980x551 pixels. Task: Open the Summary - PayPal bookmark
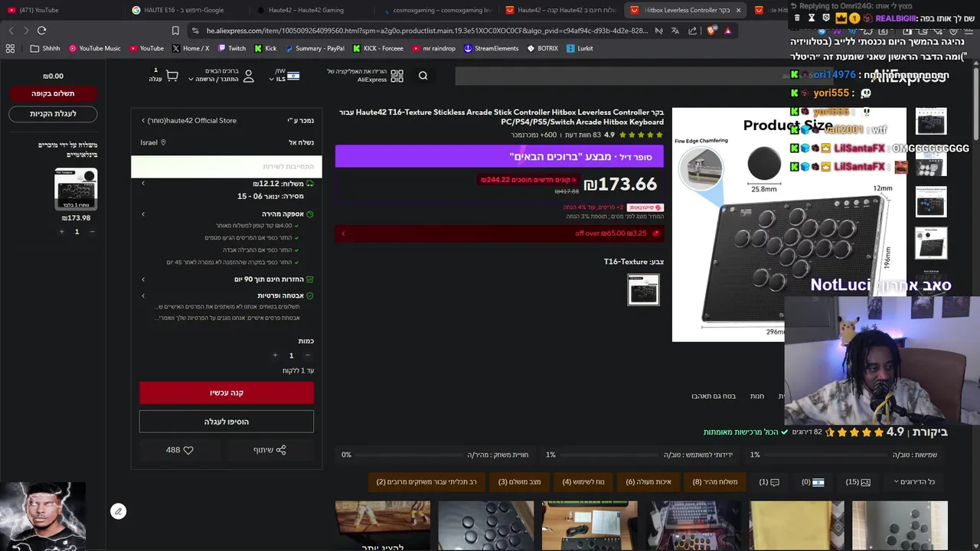pyautogui.click(x=315, y=48)
